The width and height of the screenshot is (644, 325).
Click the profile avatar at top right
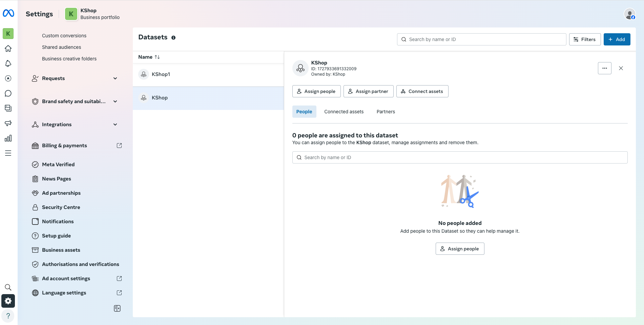coord(630,14)
